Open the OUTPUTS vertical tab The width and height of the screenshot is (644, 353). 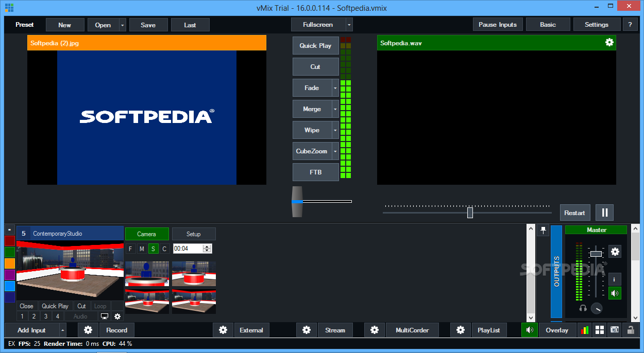point(556,272)
